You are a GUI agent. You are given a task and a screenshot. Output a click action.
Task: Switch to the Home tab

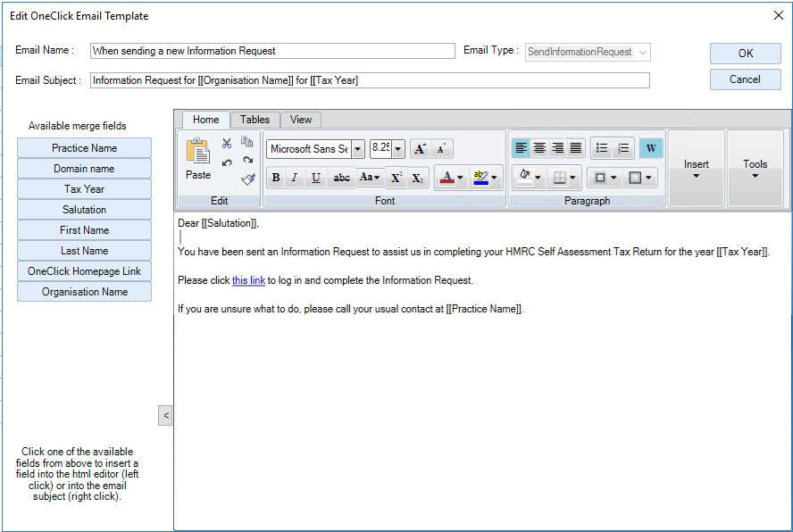pyautogui.click(x=205, y=120)
